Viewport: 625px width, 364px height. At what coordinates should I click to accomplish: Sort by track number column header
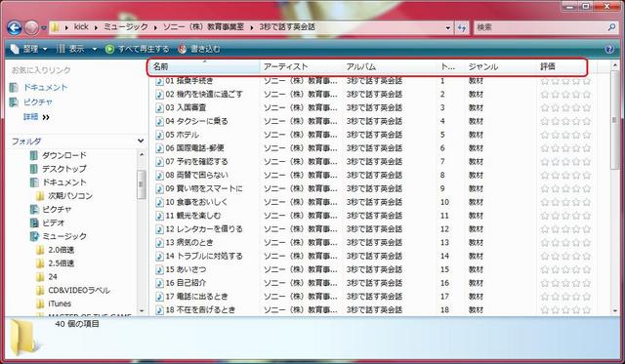(451, 66)
